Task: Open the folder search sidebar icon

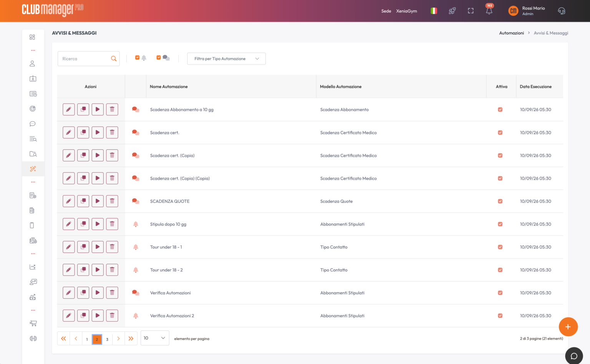Action: point(33,154)
